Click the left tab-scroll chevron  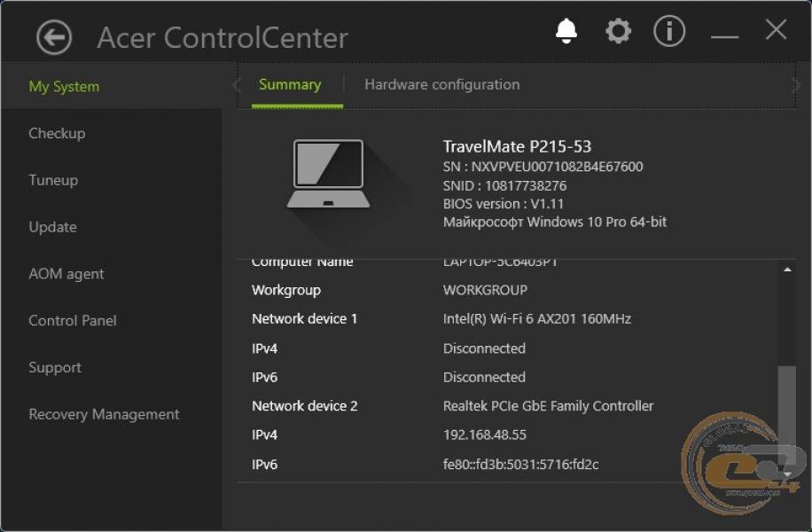[237, 85]
